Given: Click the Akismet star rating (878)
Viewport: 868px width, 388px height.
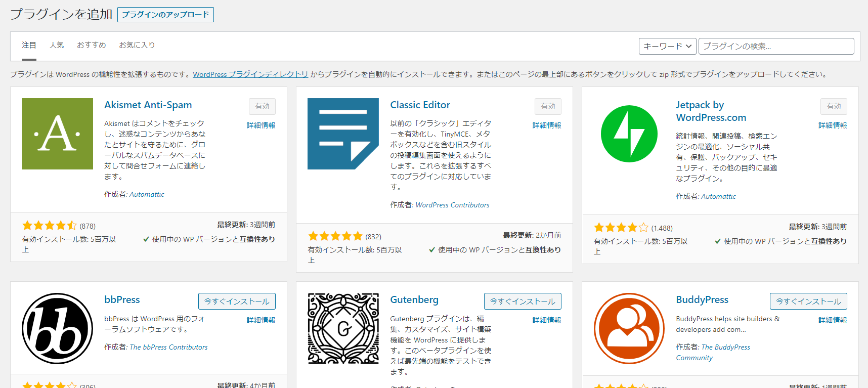Looking at the screenshot, I should [50, 226].
